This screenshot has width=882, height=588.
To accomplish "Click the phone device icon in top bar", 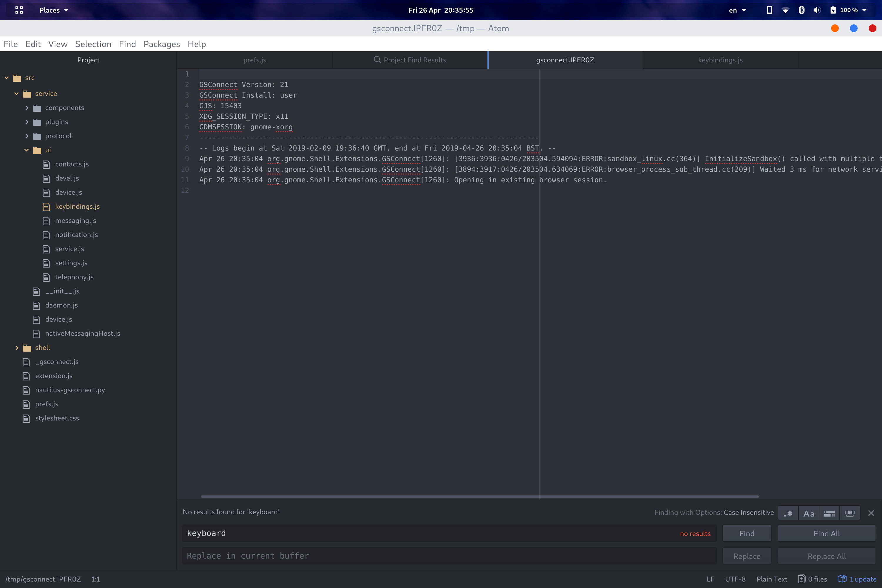I will [769, 10].
